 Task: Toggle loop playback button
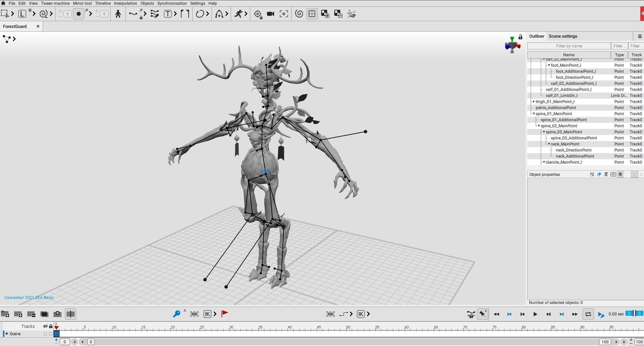click(588, 314)
